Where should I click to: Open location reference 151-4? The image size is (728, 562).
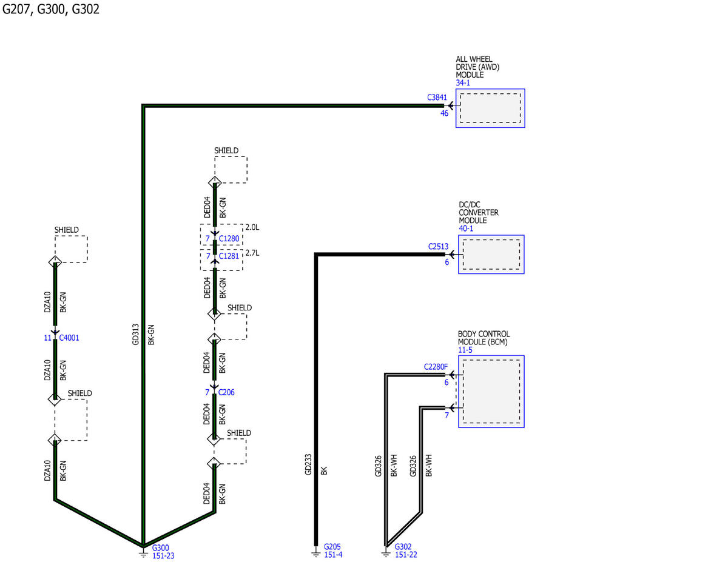(x=333, y=554)
